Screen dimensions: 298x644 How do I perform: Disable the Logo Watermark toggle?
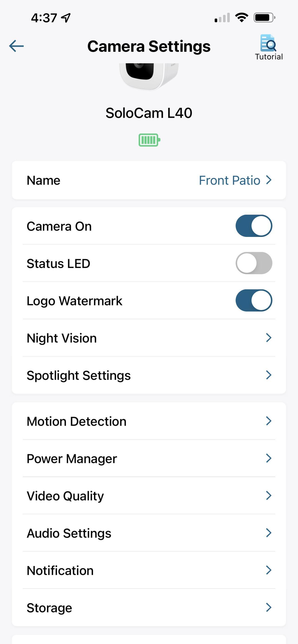click(254, 300)
